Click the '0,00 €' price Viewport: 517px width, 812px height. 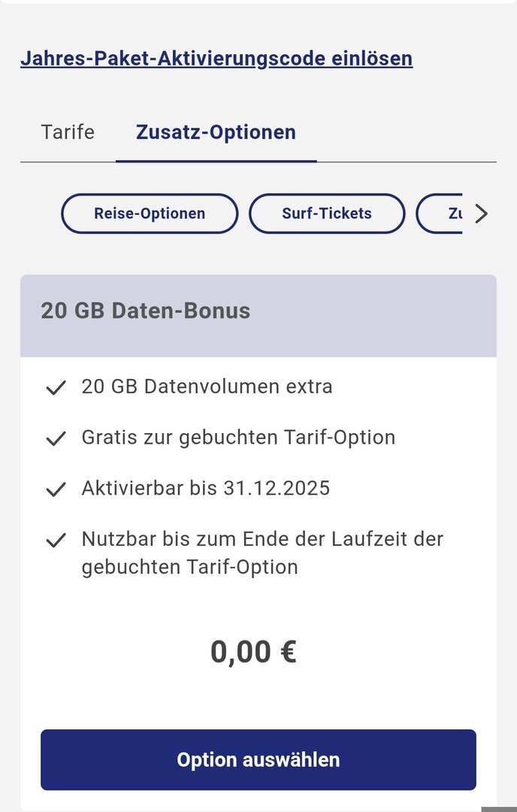pyautogui.click(x=253, y=652)
